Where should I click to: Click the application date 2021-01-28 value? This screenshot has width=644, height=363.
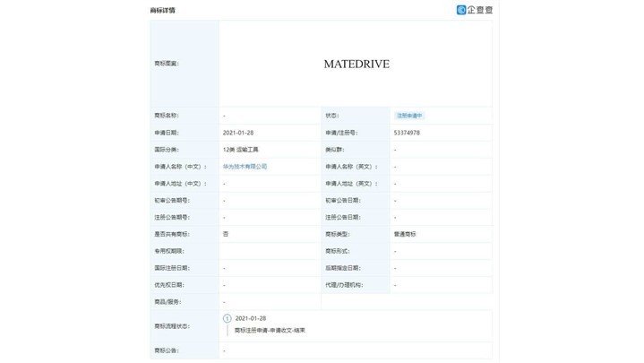click(x=238, y=133)
